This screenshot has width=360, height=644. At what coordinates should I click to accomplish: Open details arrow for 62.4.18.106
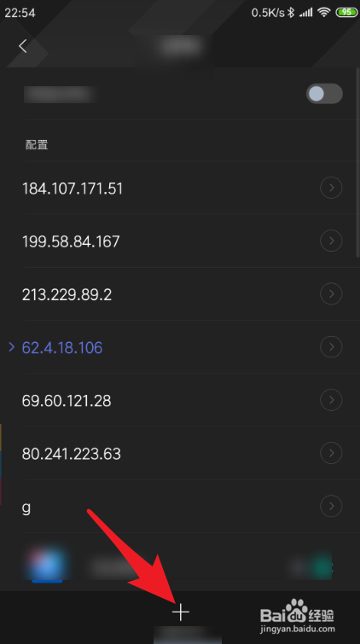tap(331, 347)
